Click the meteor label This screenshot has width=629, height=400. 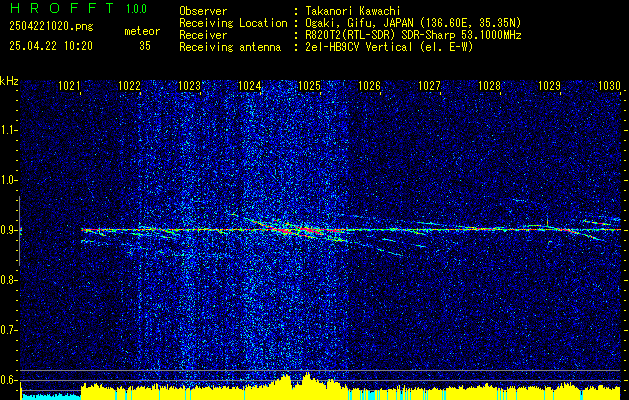coord(142,31)
